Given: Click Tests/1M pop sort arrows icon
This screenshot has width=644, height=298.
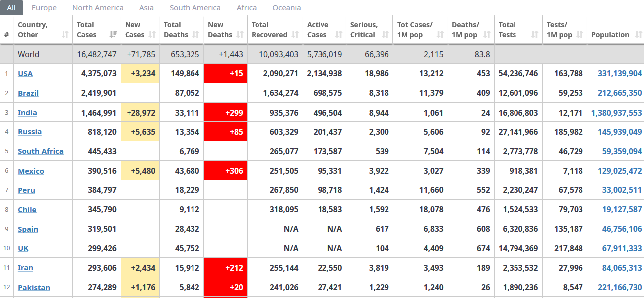Looking at the screenshot, I should [580, 35].
